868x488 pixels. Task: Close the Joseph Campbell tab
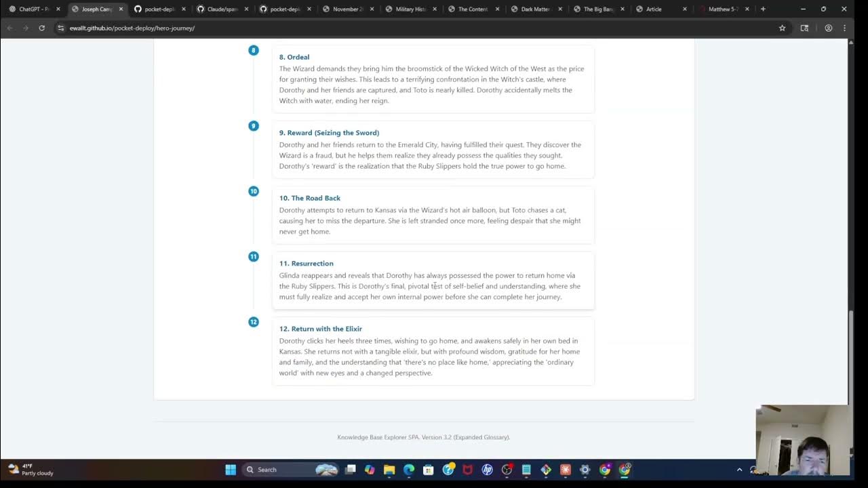[121, 9]
